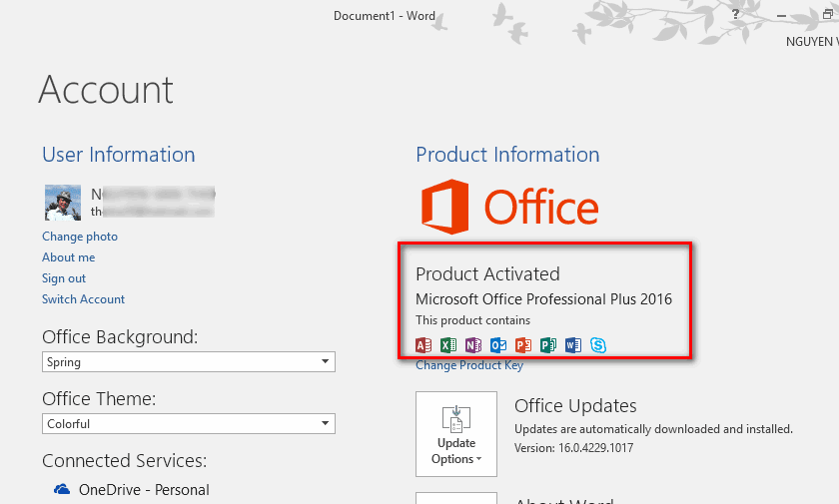Open the Office Theme dropdown
This screenshot has height=504, width=839.
[x=189, y=424]
